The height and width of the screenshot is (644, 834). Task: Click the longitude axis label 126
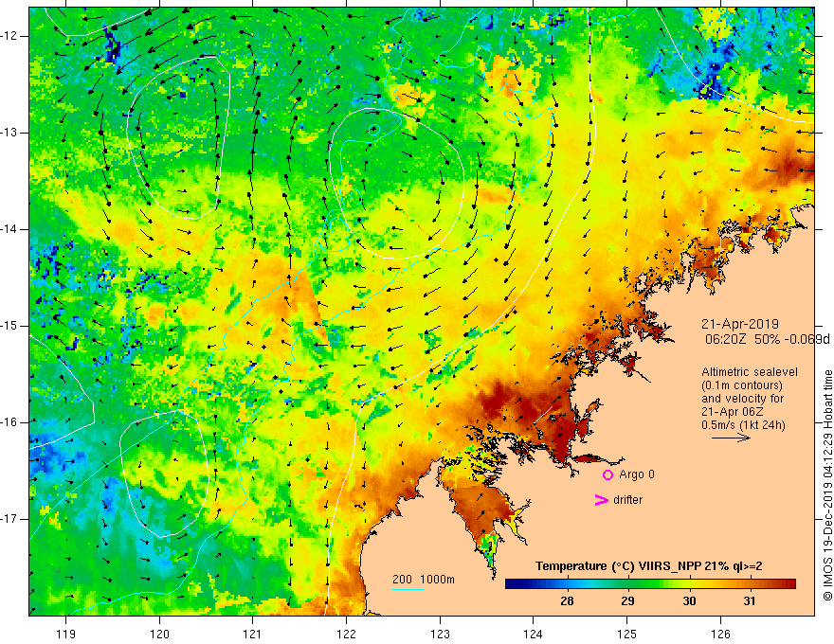coord(720,634)
